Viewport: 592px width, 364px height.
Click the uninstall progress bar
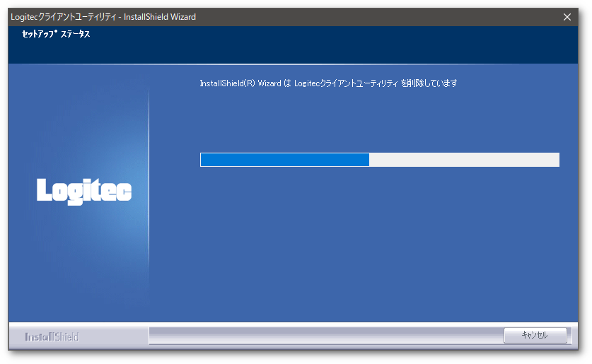tap(379, 160)
